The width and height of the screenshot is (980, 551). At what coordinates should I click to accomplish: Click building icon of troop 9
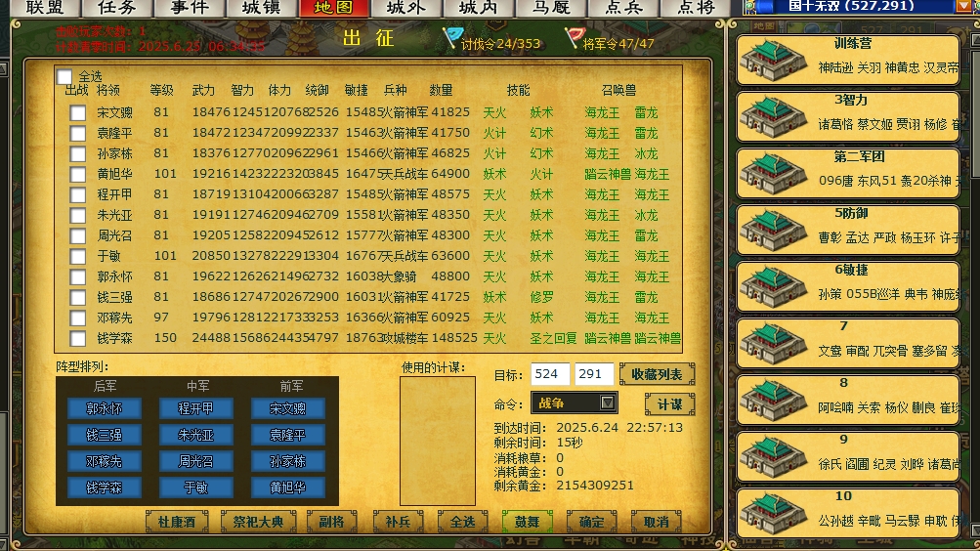pos(774,456)
